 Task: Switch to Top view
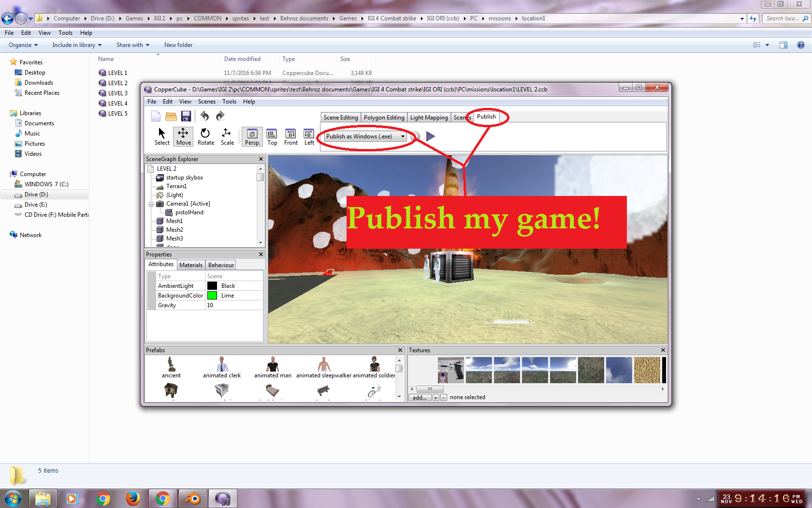[272, 136]
